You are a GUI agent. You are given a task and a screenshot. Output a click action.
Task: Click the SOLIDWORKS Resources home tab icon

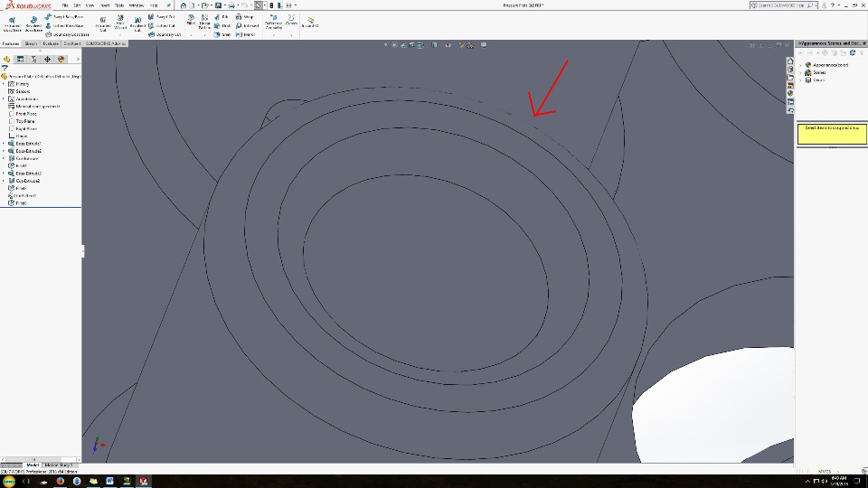click(x=790, y=61)
